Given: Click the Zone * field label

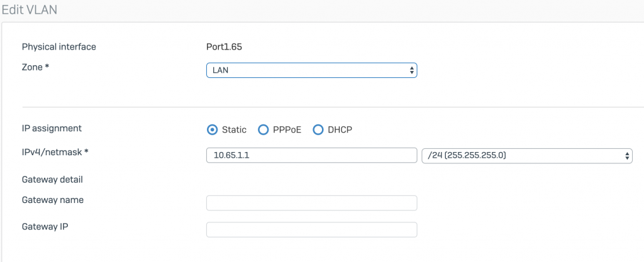Looking at the screenshot, I should click(x=35, y=67).
